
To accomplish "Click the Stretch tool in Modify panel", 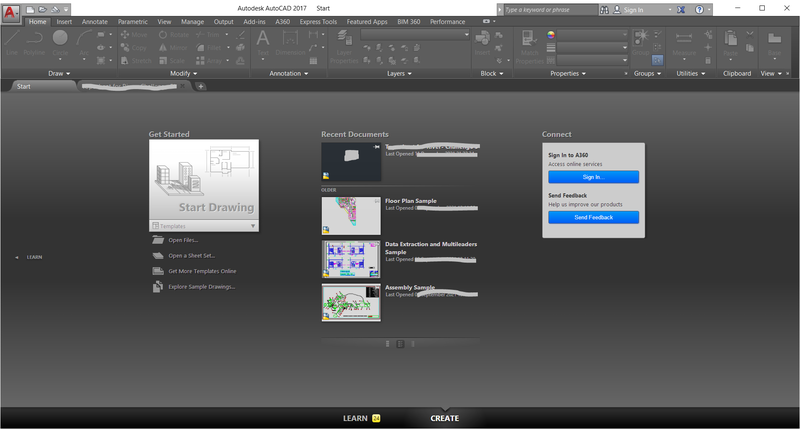I will point(136,61).
